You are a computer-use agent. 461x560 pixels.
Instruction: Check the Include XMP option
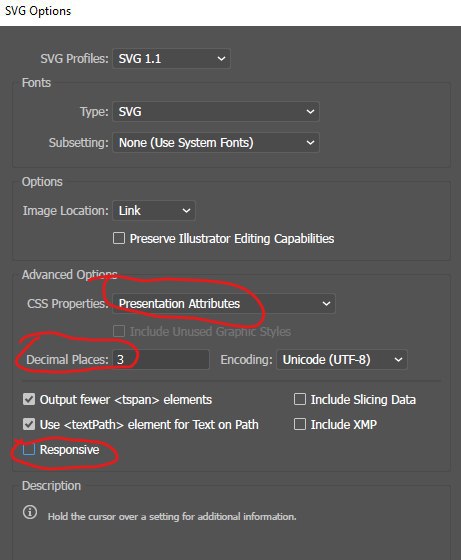pos(300,424)
